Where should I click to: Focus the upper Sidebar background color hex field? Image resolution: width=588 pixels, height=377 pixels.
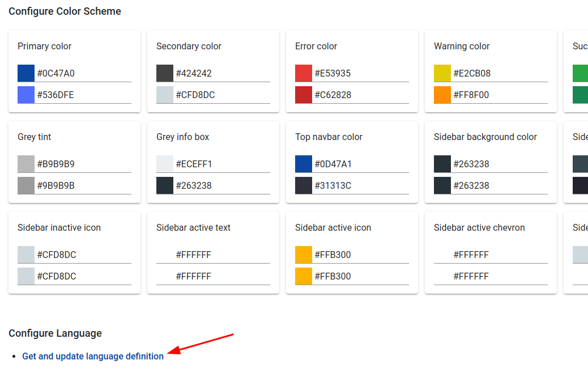tap(499, 164)
